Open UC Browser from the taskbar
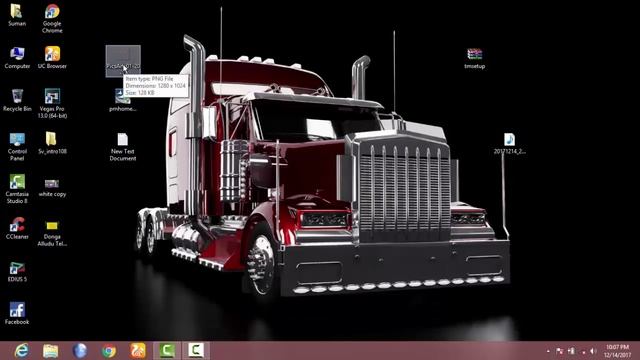Image resolution: width=640 pixels, height=360 pixels. point(138,351)
